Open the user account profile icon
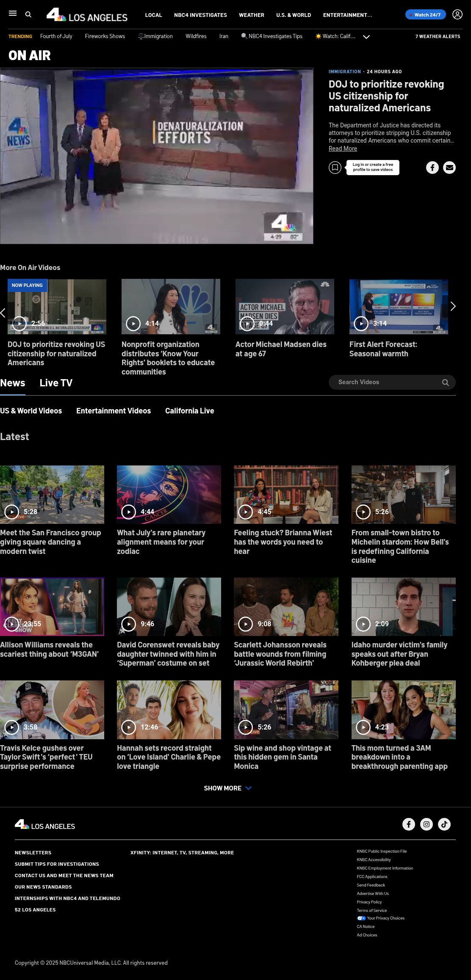 coord(457,14)
